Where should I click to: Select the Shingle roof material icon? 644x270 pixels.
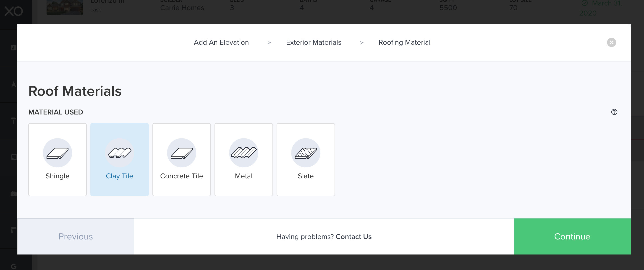[x=57, y=153]
